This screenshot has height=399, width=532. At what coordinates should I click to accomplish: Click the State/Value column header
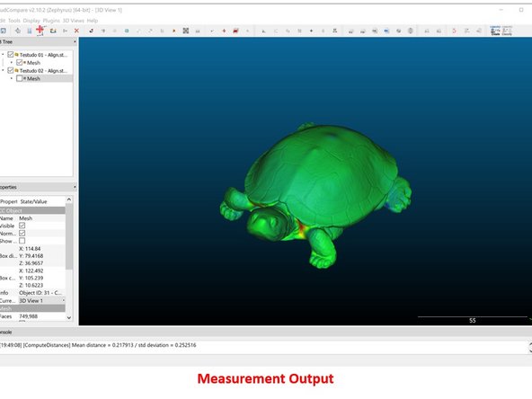(33, 201)
